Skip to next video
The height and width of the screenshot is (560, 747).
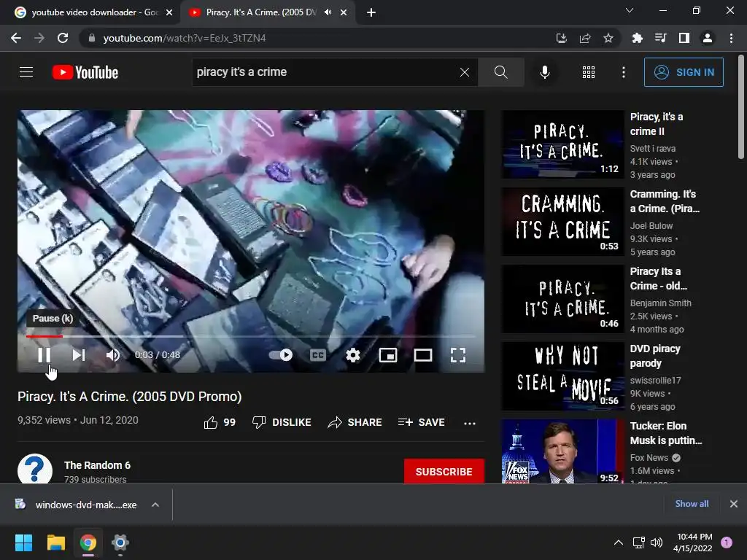coord(79,355)
